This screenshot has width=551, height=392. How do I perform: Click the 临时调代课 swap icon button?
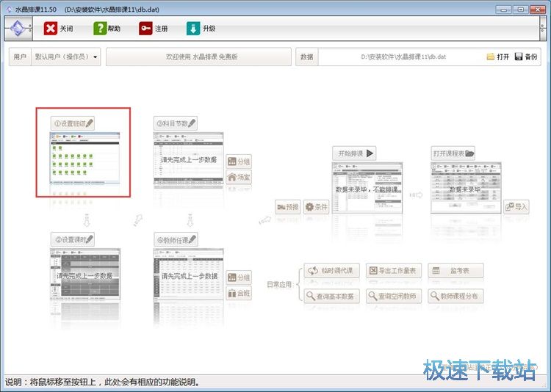(332, 270)
